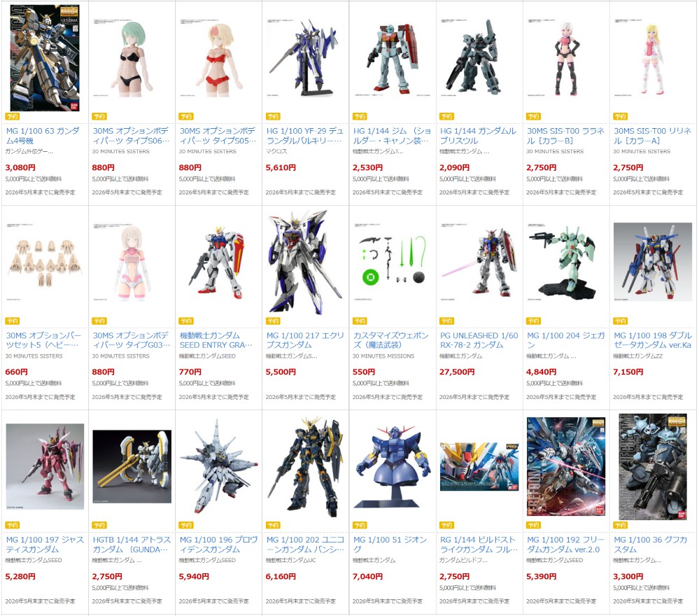Click the カスタマイズウェポンズ (魔法武装) parts image
The height and width of the screenshot is (616, 699).
click(393, 262)
